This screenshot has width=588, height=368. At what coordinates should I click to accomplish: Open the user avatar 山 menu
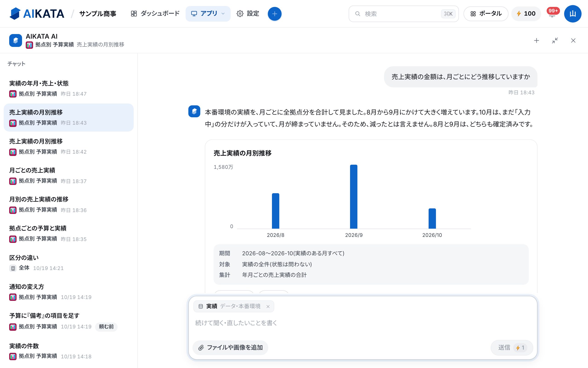coord(573,14)
